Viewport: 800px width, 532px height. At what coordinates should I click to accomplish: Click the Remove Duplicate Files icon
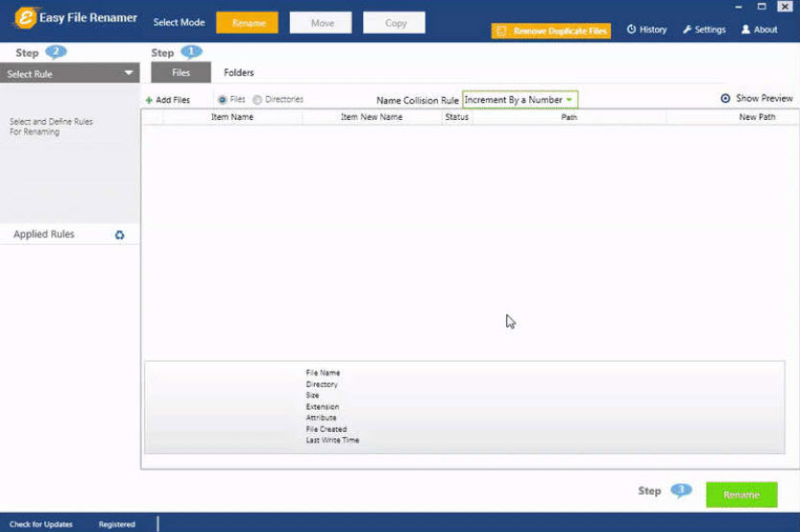pyautogui.click(x=501, y=31)
